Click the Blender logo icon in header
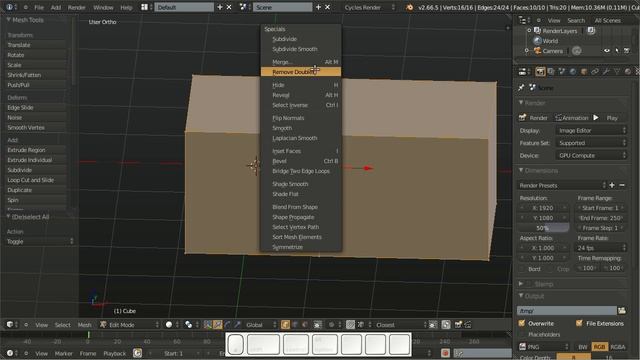 pos(409,7)
